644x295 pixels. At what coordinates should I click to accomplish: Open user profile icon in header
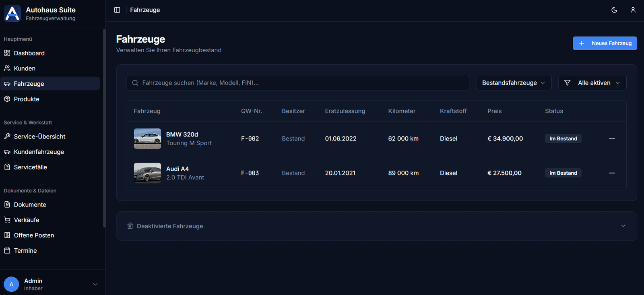click(x=633, y=10)
